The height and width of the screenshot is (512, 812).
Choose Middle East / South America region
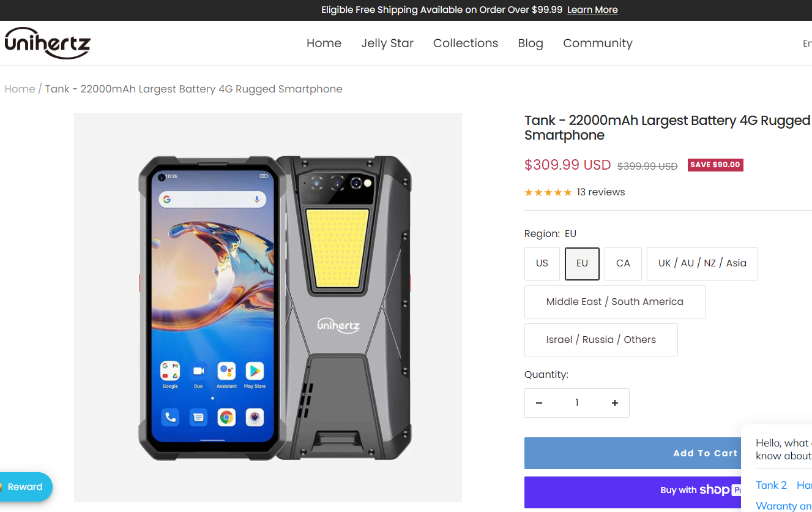click(614, 301)
